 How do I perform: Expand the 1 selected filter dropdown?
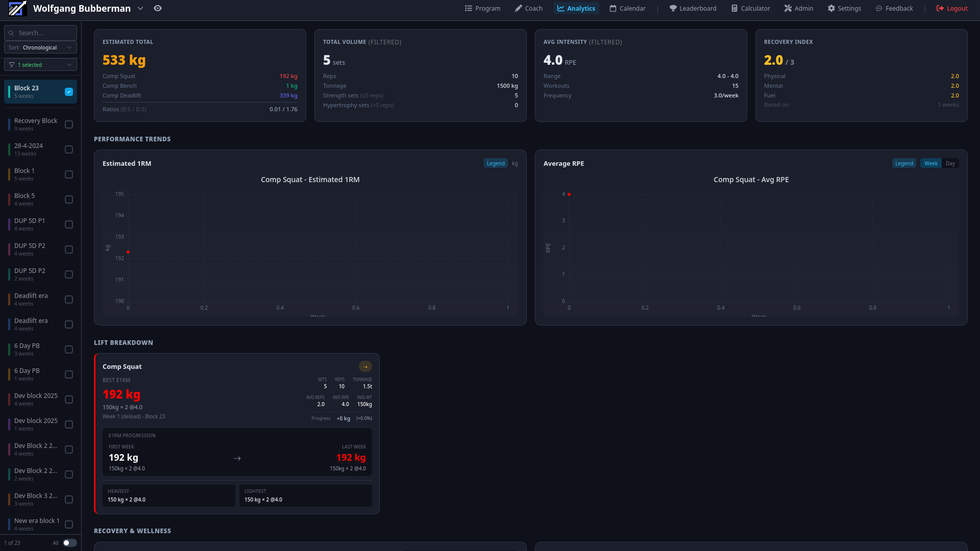(x=40, y=64)
